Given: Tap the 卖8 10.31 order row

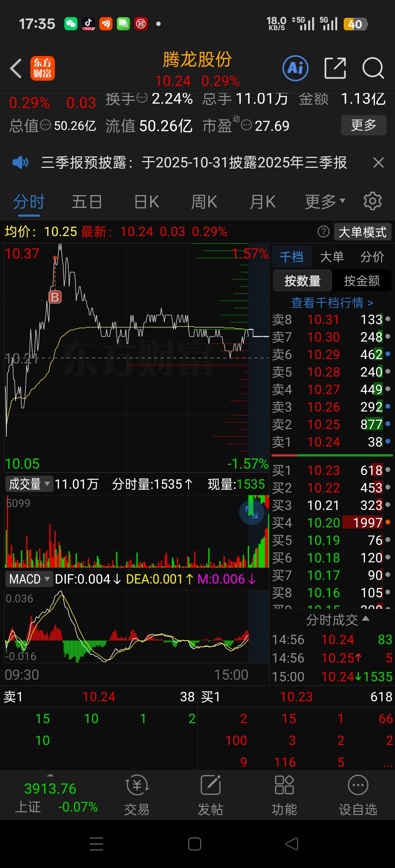Looking at the screenshot, I should 331,319.
